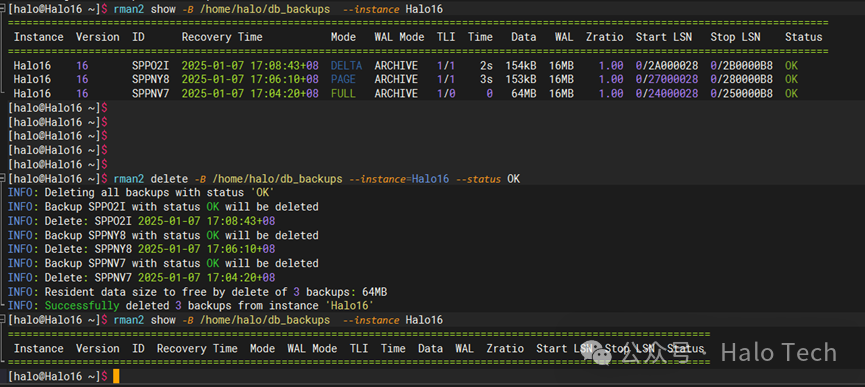
Task: Click the OK status in the FULL row
Action: 791,94
